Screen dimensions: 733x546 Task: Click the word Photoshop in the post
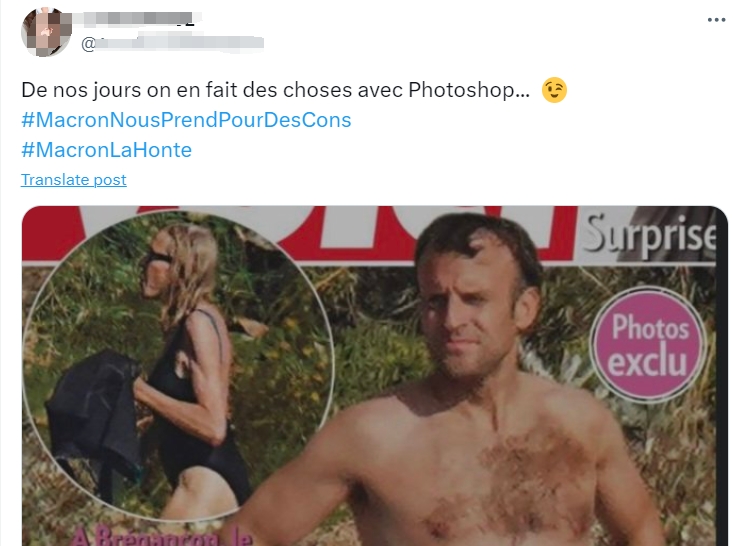tap(469, 90)
